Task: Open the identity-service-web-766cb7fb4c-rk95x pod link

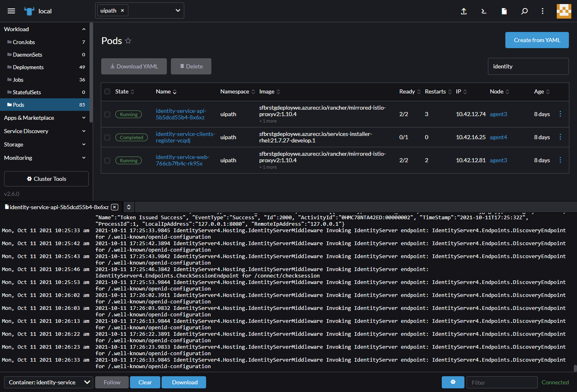Action: coord(182,160)
